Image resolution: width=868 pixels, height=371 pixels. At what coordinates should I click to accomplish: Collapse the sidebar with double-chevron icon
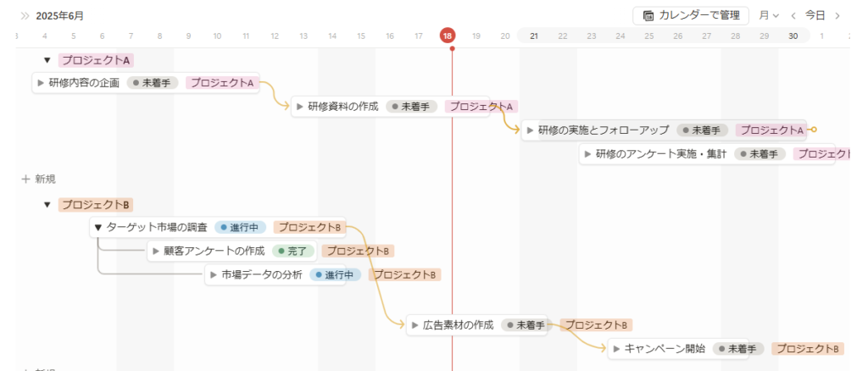[25, 16]
